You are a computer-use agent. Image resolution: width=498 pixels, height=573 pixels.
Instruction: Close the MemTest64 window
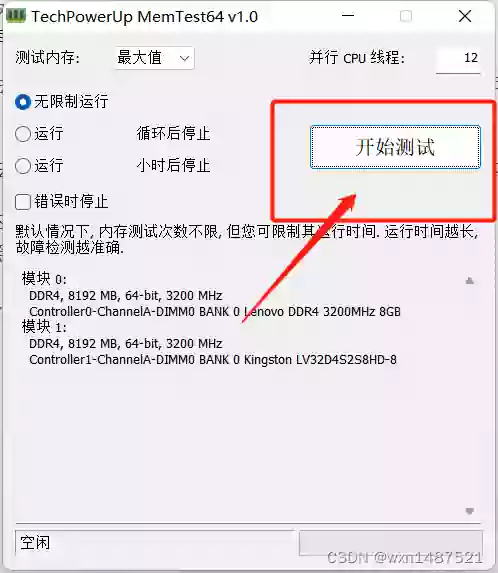tap(465, 16)
